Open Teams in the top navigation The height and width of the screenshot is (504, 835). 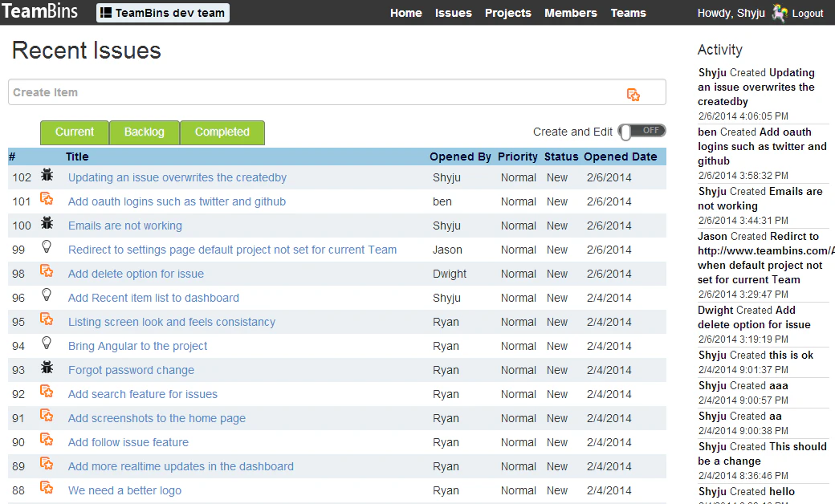629,13
